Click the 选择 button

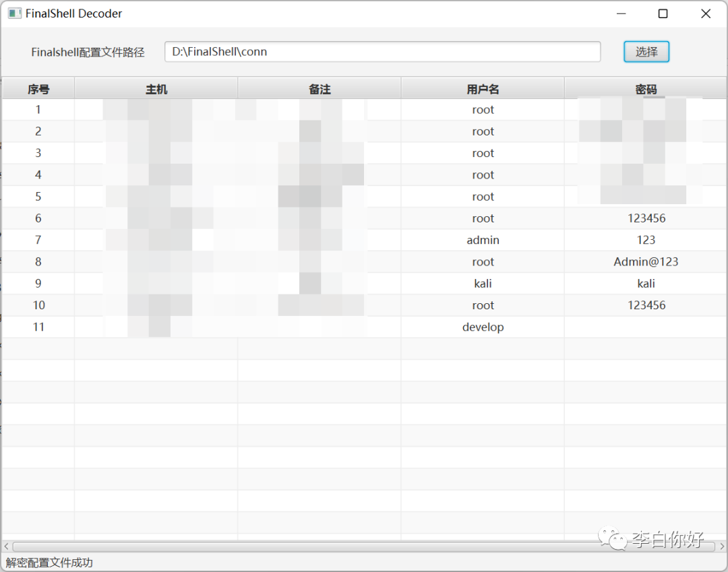click(646, 51)
